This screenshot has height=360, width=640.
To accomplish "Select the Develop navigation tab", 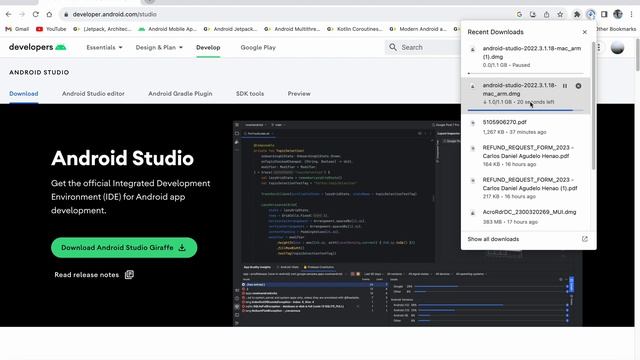I will pos(208,47).
